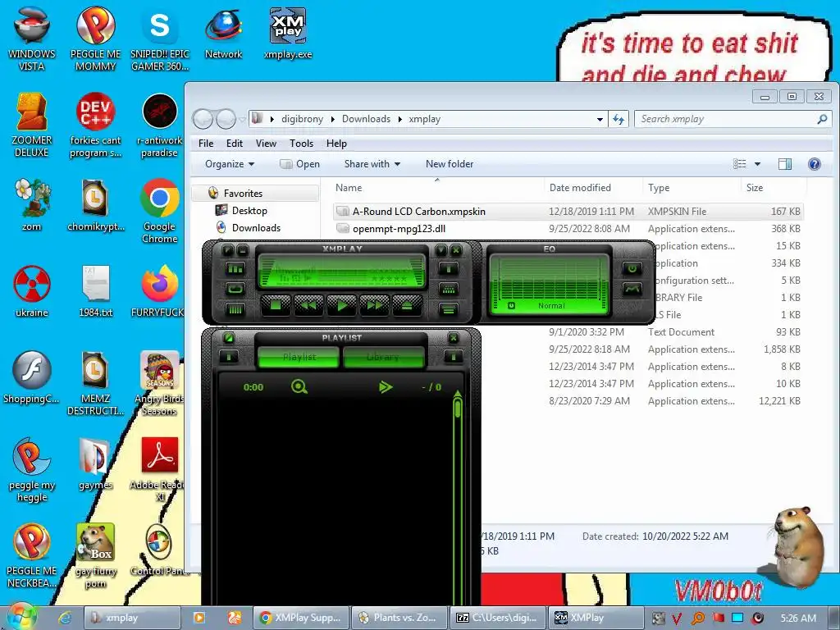Stop playback in XMPlay
840x630 pixels.
pos(276,305)
